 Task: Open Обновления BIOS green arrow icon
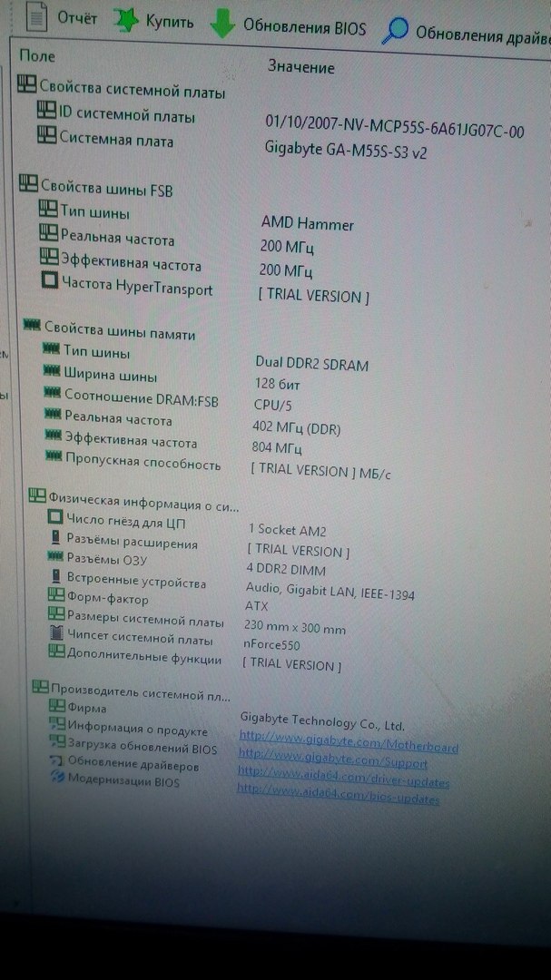click(x=222, y=24)
